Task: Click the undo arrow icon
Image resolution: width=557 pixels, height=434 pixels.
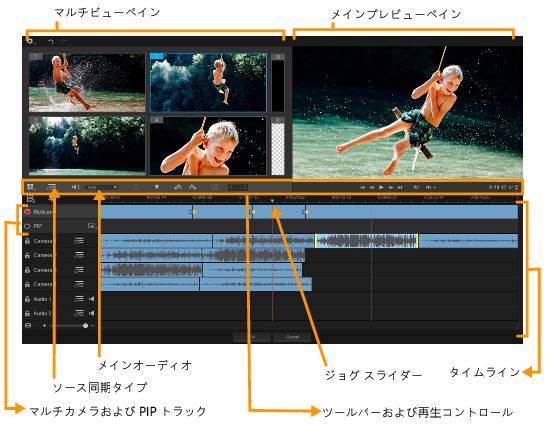Action: tap(51, 42)
